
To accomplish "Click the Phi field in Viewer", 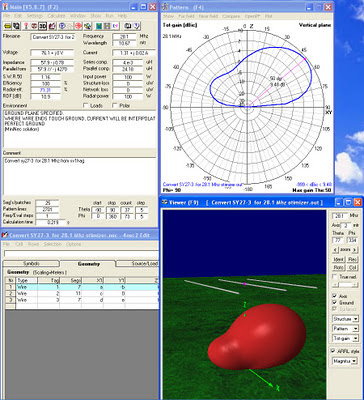I will [x=352, y=240].
